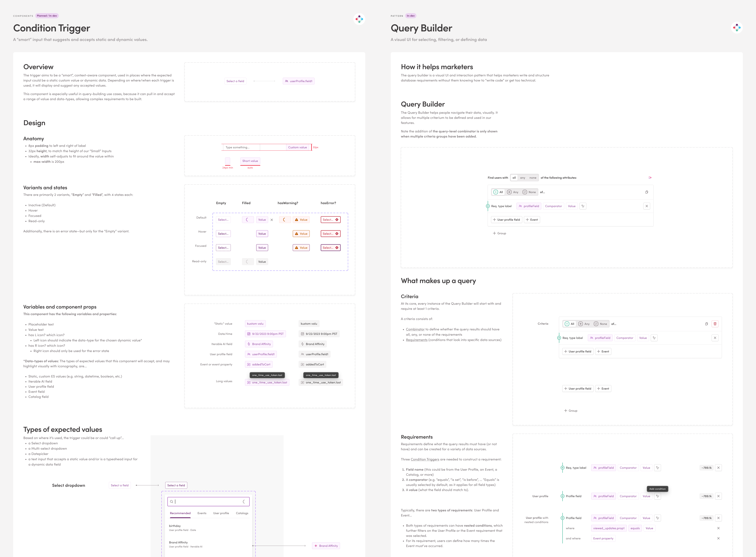Open the 'equals' comparator trigger

635,528
